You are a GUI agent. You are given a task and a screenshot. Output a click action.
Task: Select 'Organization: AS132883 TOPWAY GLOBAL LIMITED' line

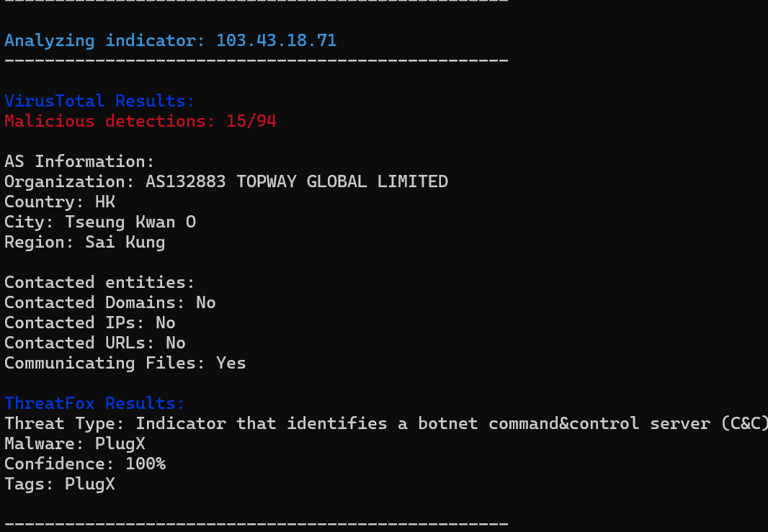tap(226, 181)
